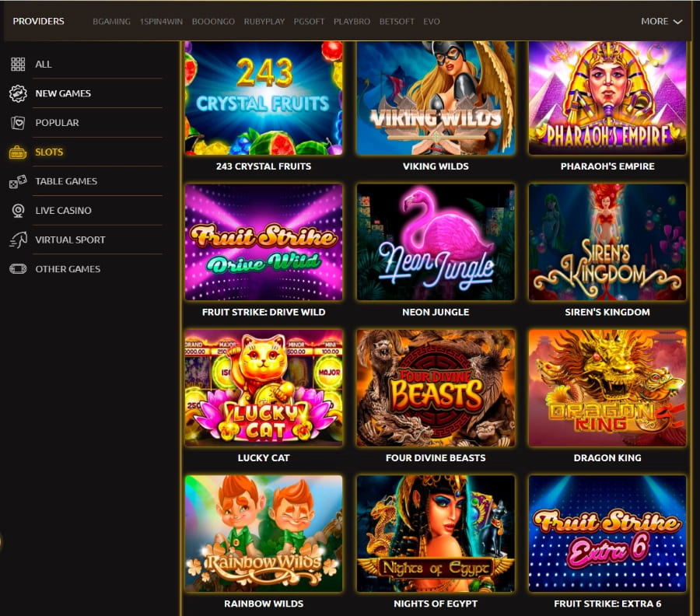Click the LUCKY CAT caption
700x616 pixels.
(264, 458)
